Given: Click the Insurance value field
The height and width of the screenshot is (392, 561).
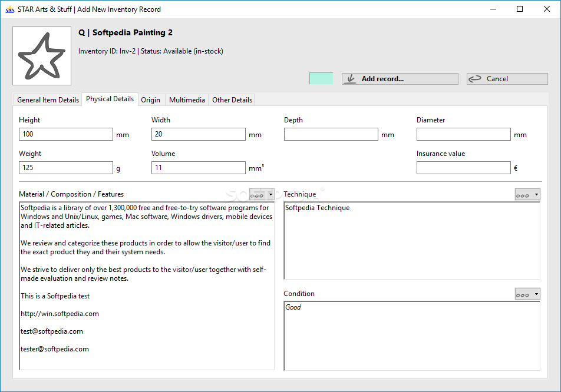Looking at the screenshot, I should pos(463,168).
